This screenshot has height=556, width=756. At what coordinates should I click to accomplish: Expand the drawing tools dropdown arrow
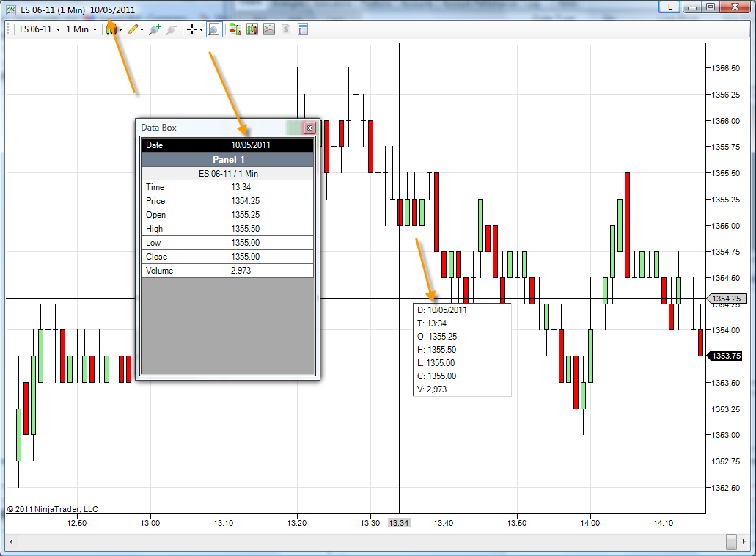point(142,30)
